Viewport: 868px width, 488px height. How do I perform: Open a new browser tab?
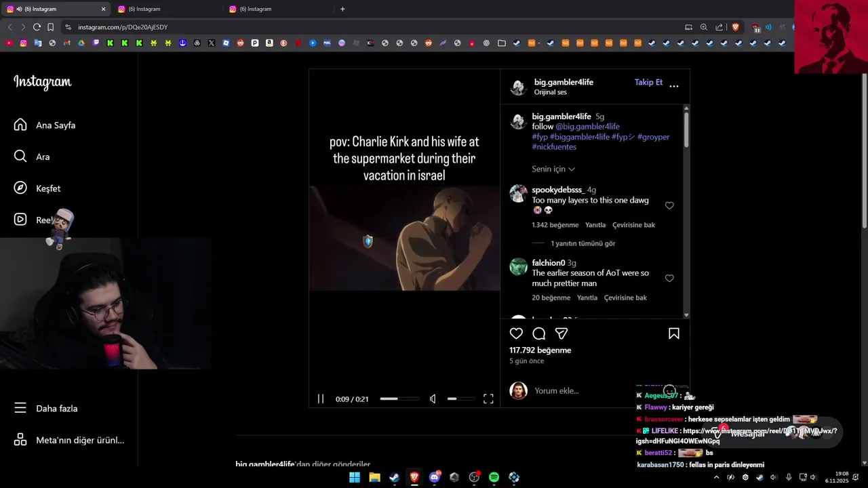[x=342, y=9]
